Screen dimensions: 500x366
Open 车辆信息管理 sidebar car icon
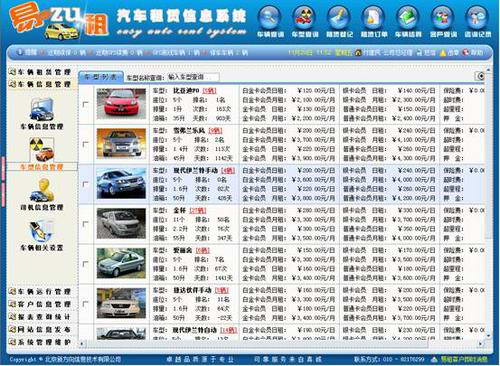(41, 109)
